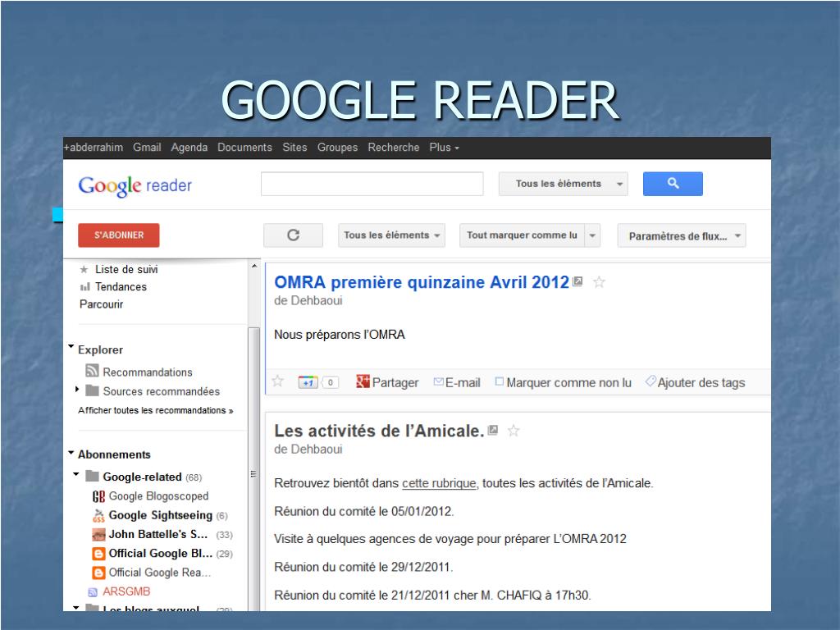Click the Google Sightseeing feed icon

(x=98, y=515)
